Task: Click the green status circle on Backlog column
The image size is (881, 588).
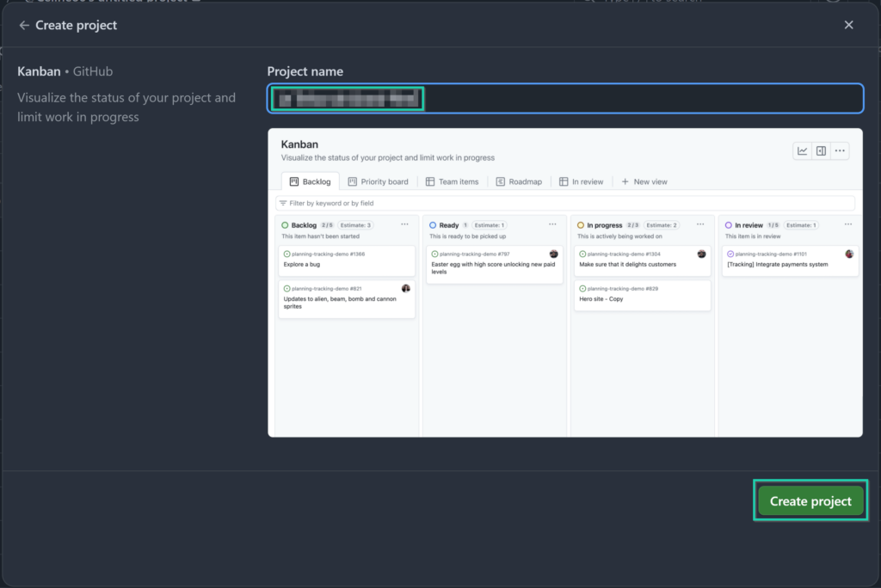Action: click(x=285, y=225)
